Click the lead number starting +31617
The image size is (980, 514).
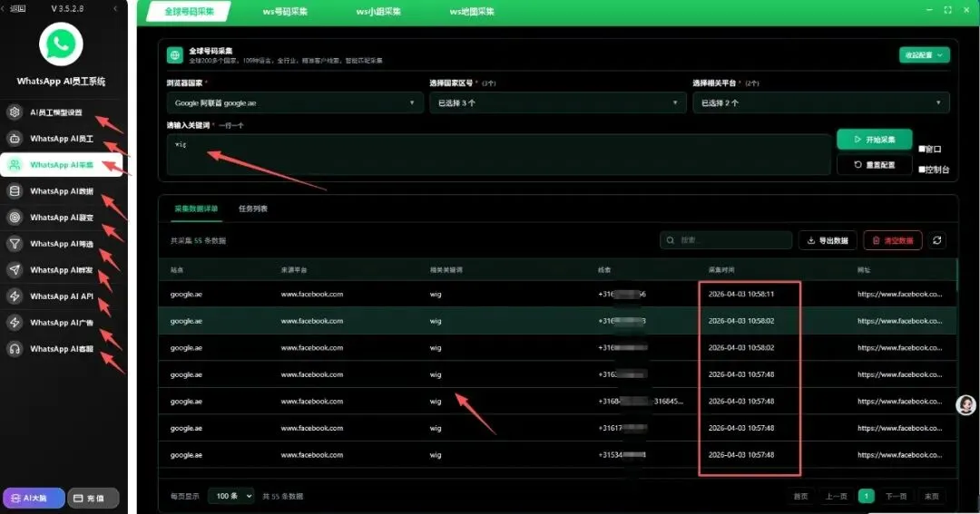pos(622,429)
